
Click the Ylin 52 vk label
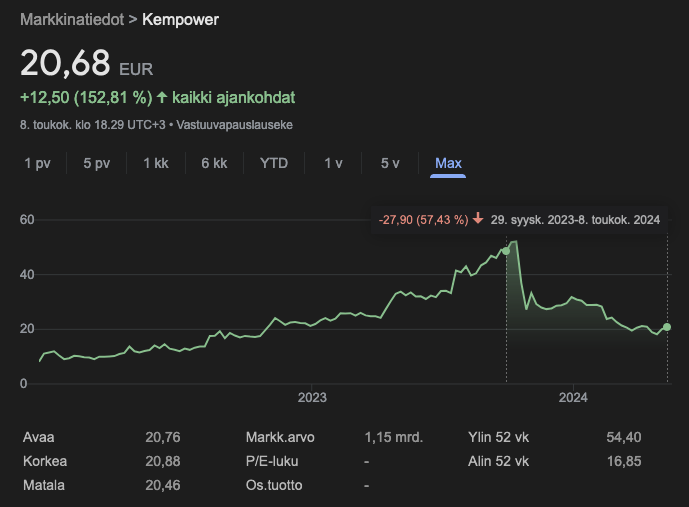click(x=498, y=437)
